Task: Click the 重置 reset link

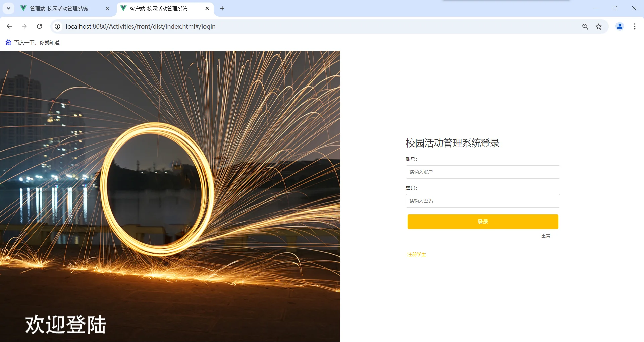Action: click(545, 236)
